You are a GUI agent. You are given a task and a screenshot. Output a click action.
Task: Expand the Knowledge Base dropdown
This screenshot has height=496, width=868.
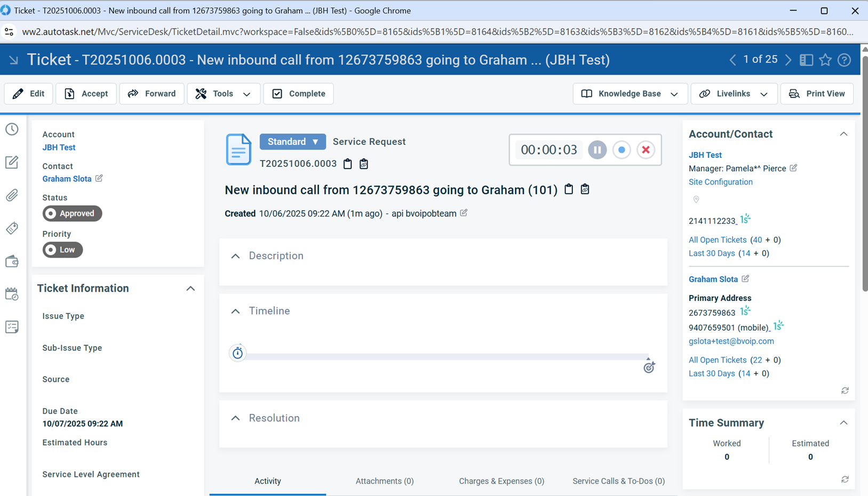pyautogui.click(x=630, y=94)
